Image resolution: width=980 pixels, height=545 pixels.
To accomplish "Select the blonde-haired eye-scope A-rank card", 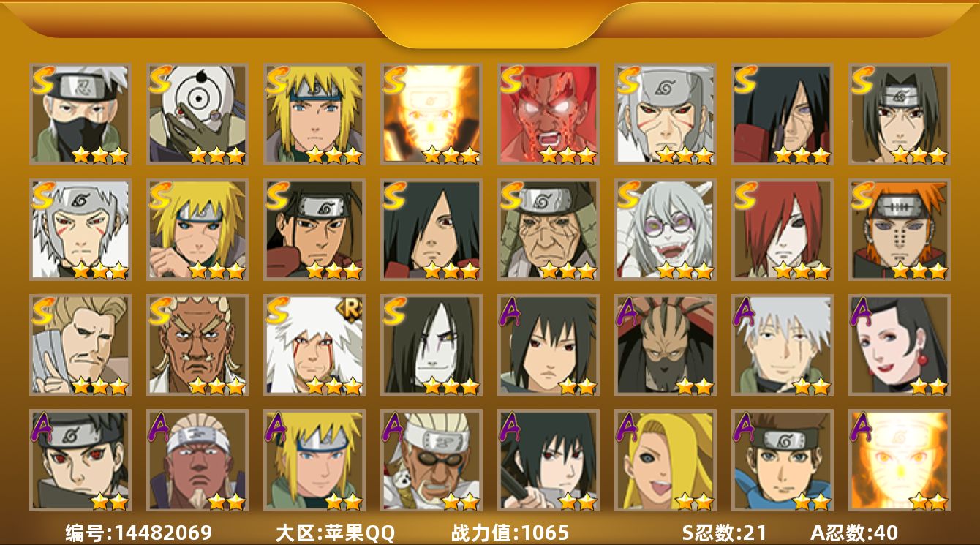I will tap(665, 460).
